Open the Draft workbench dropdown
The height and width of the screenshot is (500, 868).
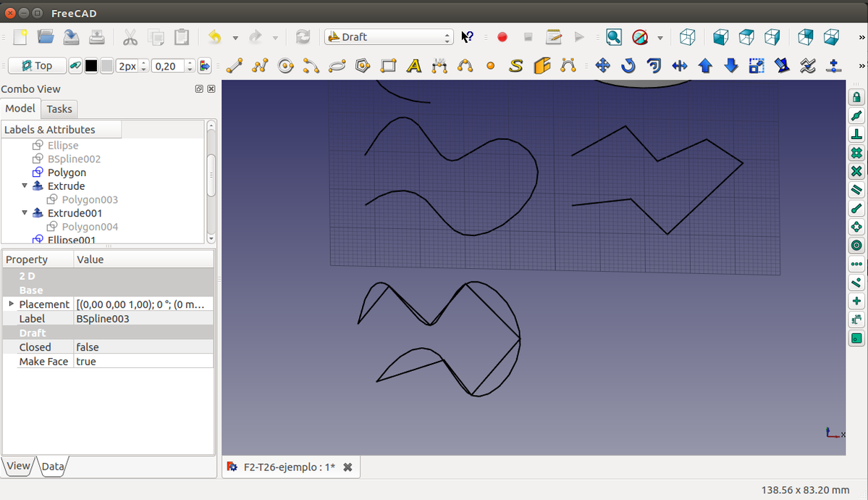click(389, 37)
